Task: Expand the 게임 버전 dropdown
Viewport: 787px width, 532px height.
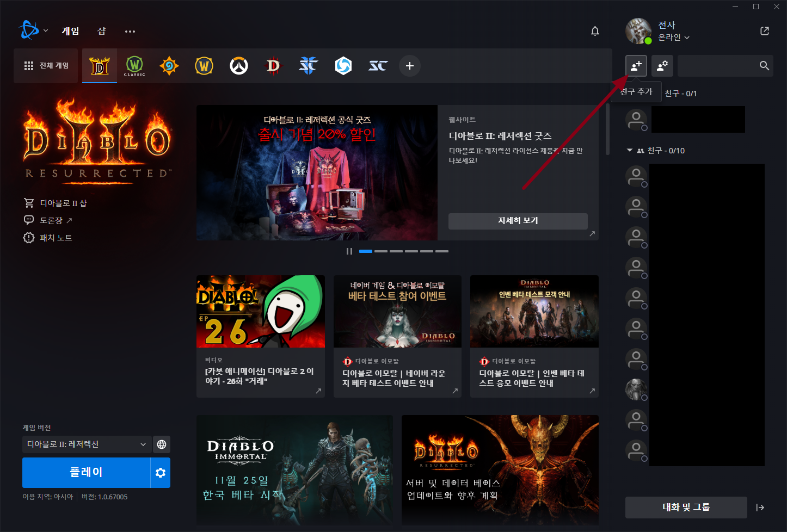Action: click(86, 444)
